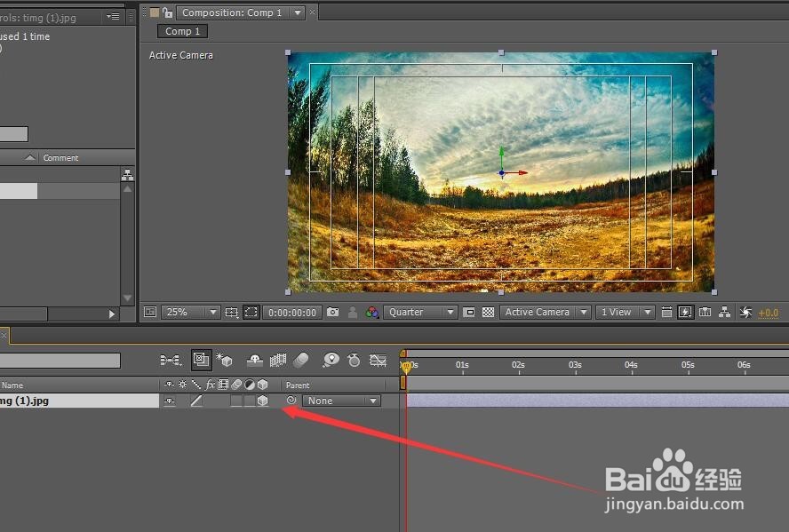Screen dimensions: 789x532
Task: Toggle Auto-keyframe stopwatch icon
Action: (355, 360)
